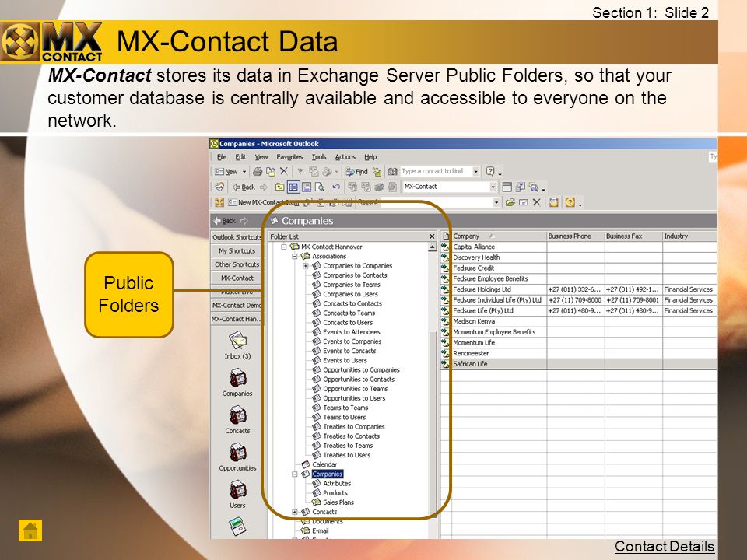Open the New item dropdown arrow

point(244,171)
